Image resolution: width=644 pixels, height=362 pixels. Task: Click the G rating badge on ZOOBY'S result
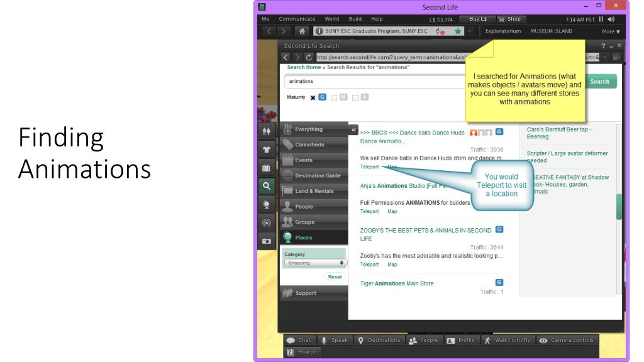[499, 229]
